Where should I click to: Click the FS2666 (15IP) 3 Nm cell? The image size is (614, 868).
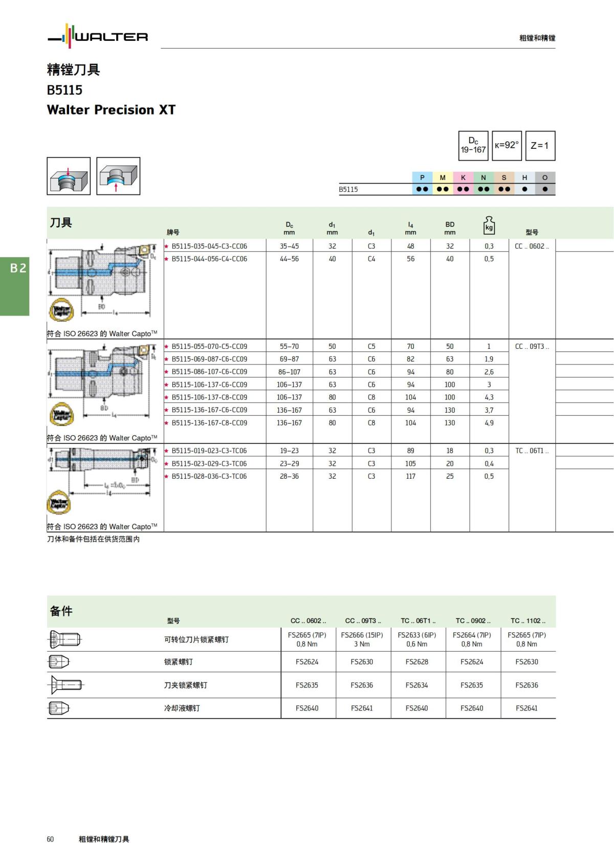pyautogui.click(x=362, y=639)
